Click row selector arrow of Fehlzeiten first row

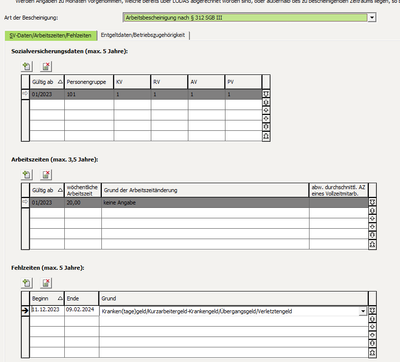(x=25, y=311)
